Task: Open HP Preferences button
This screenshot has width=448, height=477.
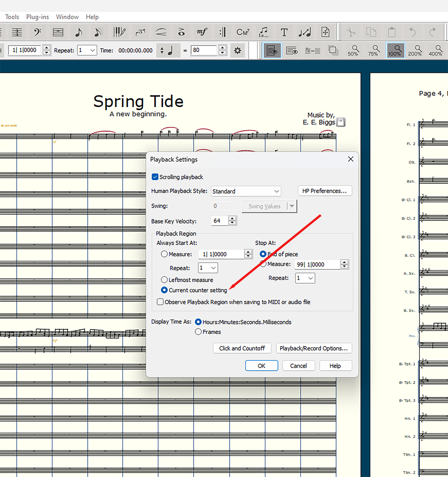Action: pyautogui.click(x=324, y=191)
